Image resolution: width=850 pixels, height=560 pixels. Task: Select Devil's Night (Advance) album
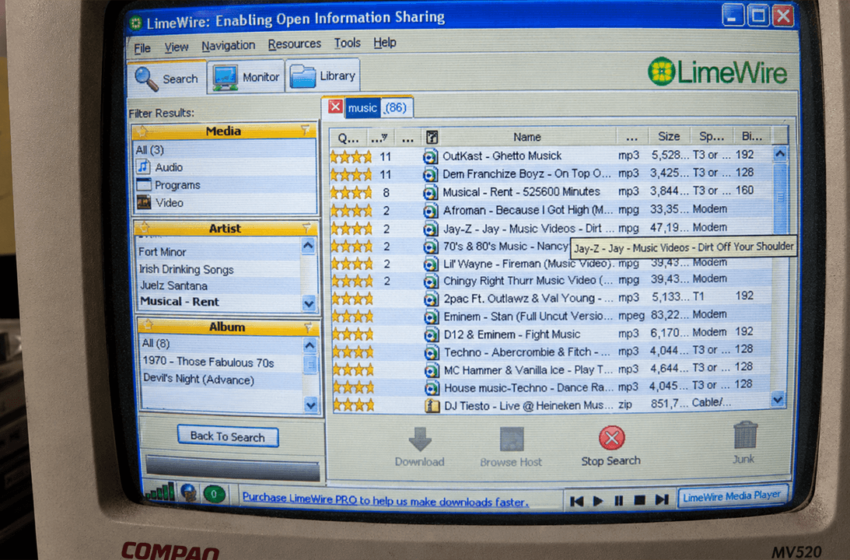(198, 380)
